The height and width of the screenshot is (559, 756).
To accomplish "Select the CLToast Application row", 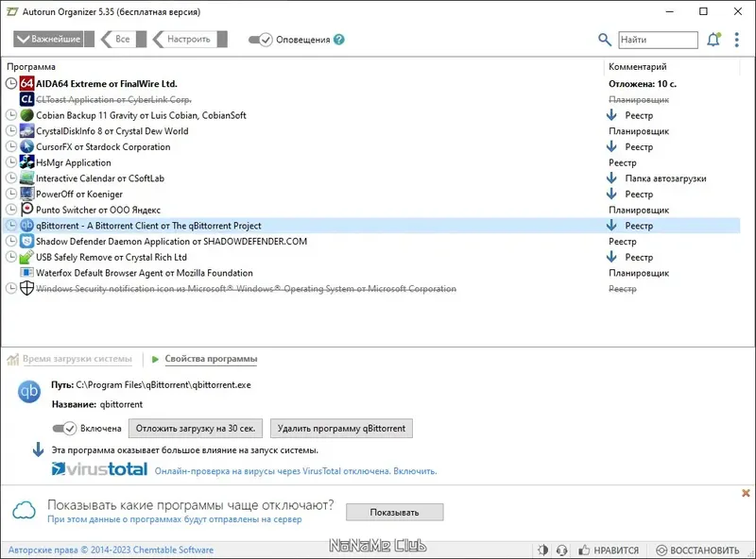I will click(x=371, y=99).
